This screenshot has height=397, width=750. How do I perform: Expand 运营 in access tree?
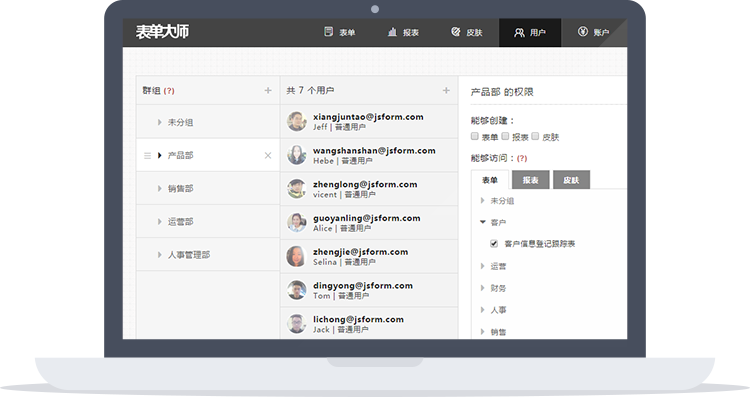pyautogui.click(x=483, y=266)
